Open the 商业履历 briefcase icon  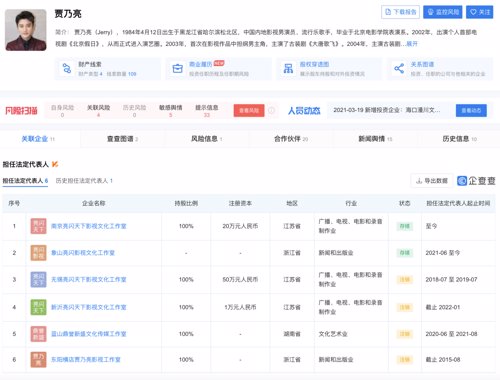click(x=178, y=68)
